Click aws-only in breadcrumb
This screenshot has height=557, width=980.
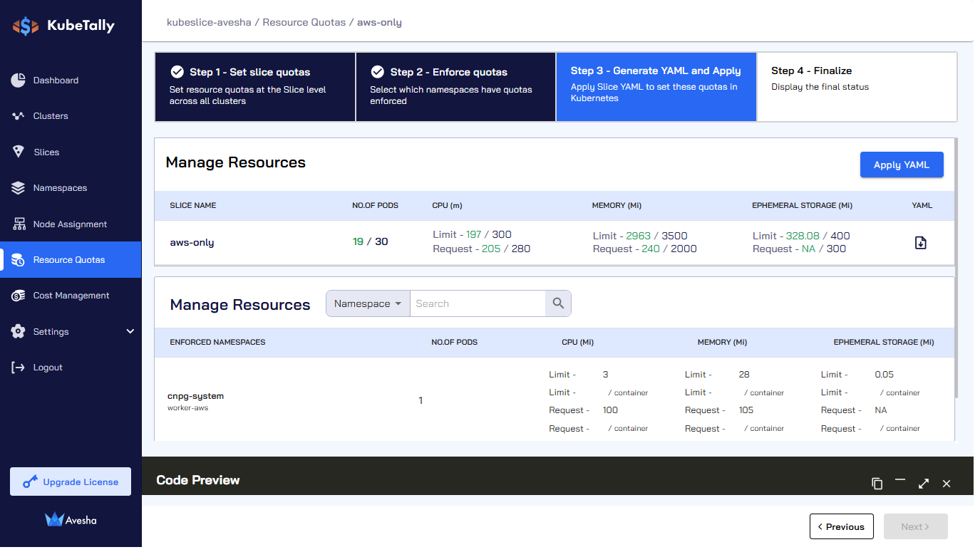click(379, 22)
